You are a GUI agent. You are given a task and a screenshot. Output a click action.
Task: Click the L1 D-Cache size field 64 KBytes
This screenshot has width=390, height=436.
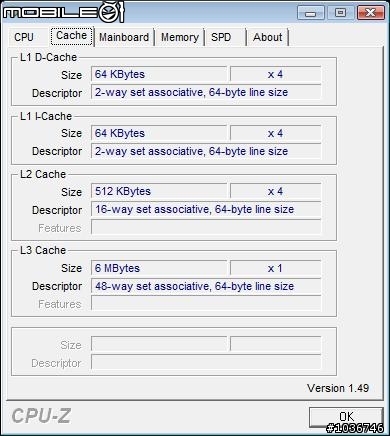[x=159, y=74]
